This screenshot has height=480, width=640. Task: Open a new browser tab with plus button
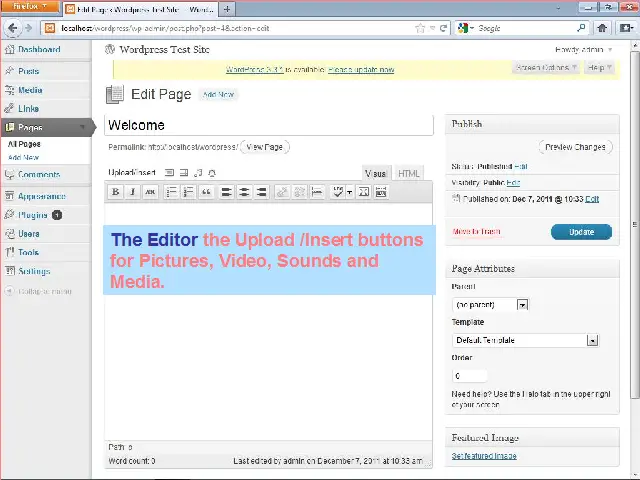pyautogui.click(x=227, y=9)
